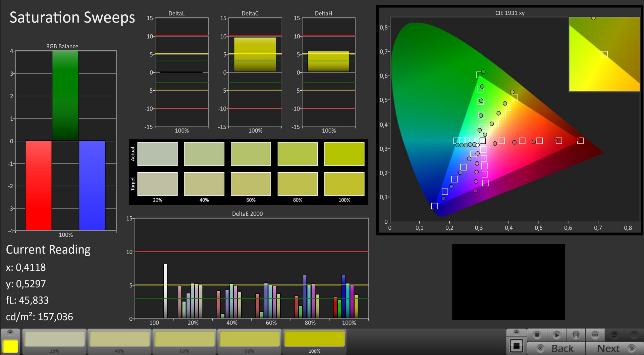The height and width of the screenshot is (355, 644).
Task: Click the Target 100% yellow swatch
Action: click(x=344, y=184)
